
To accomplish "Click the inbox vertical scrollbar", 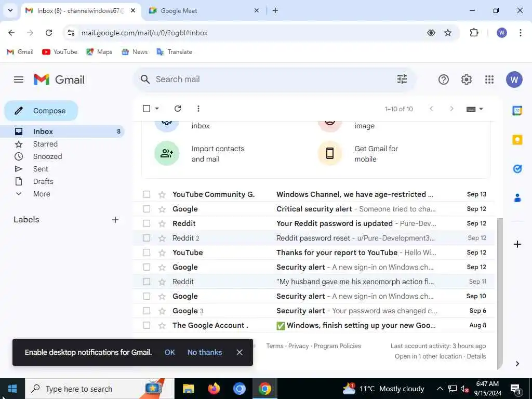I will [x=500, y=294].
